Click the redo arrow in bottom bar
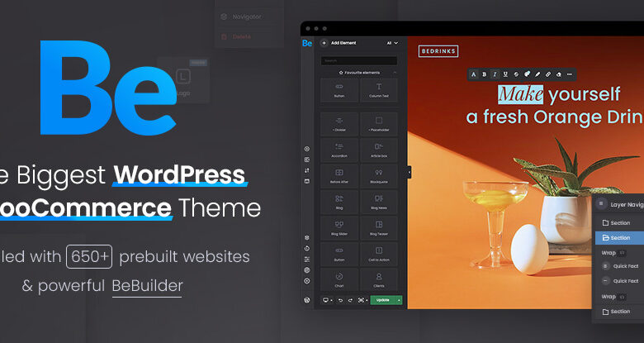 351,300
